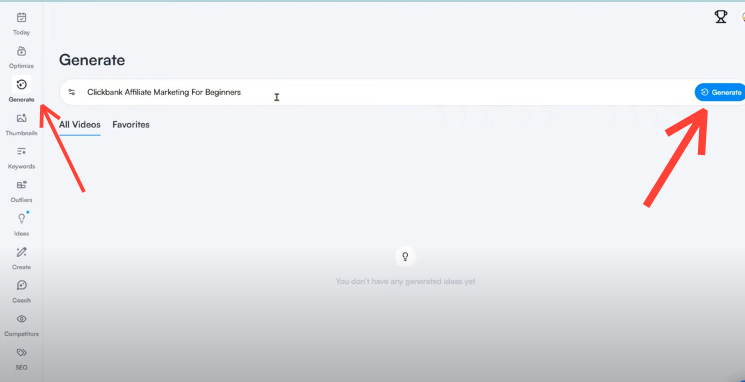Open the Generate section in sidebar
Image resolution: width=745 pixels, height=382 pixels.
[x=21, y=85]
